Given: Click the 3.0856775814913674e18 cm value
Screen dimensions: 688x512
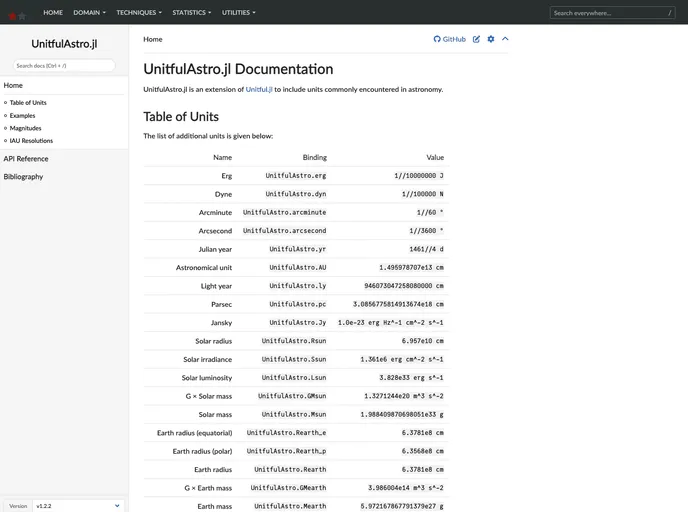Looking at the screenshot, I should click(398, 304).
